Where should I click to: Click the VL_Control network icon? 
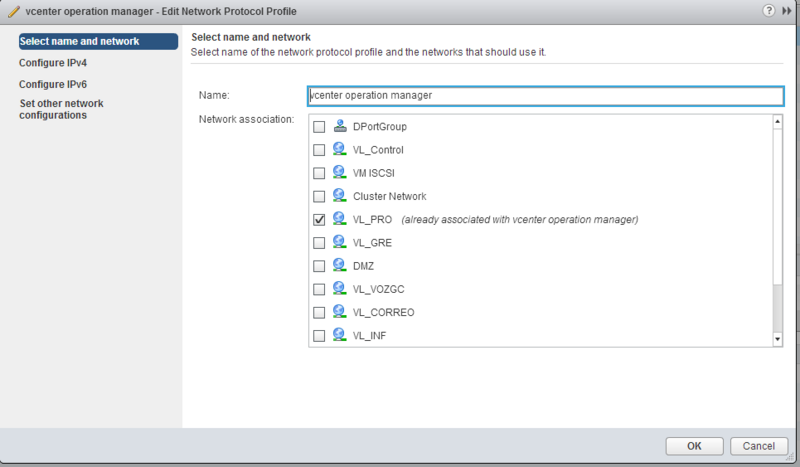coord(339,149)
